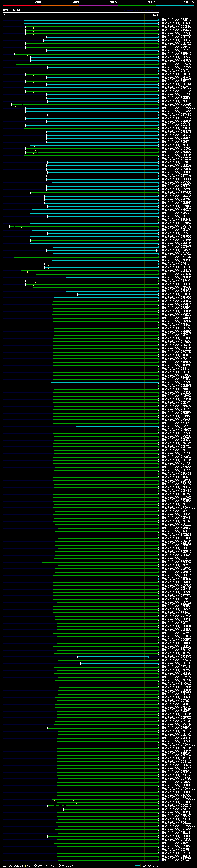Click hit label UniRef100_A9SQI1

177,304
